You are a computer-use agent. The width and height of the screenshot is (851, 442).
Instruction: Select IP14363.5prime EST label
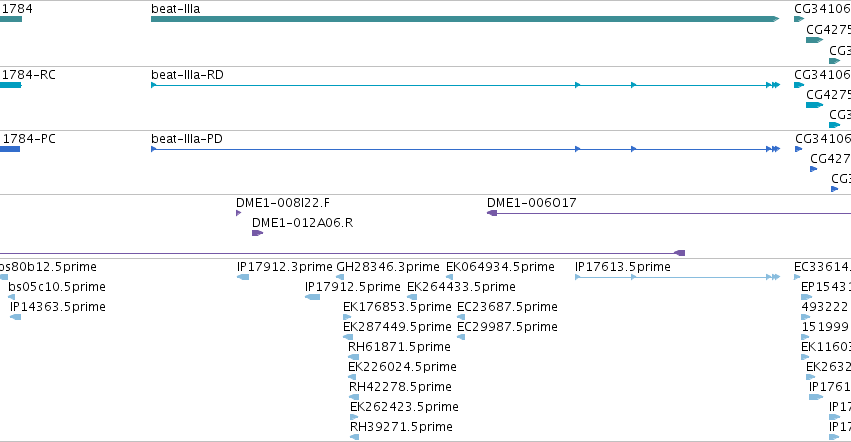[x=58, y=307]
